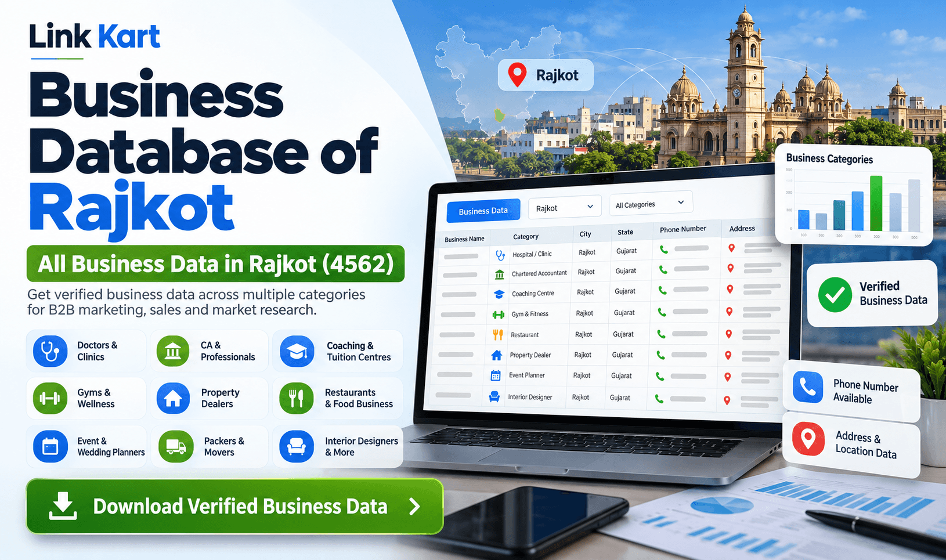Click the Gyms & Wellness dumbbell icon
Image resolution: width=946 pixels, height=560 pixels.
point(50,398)
